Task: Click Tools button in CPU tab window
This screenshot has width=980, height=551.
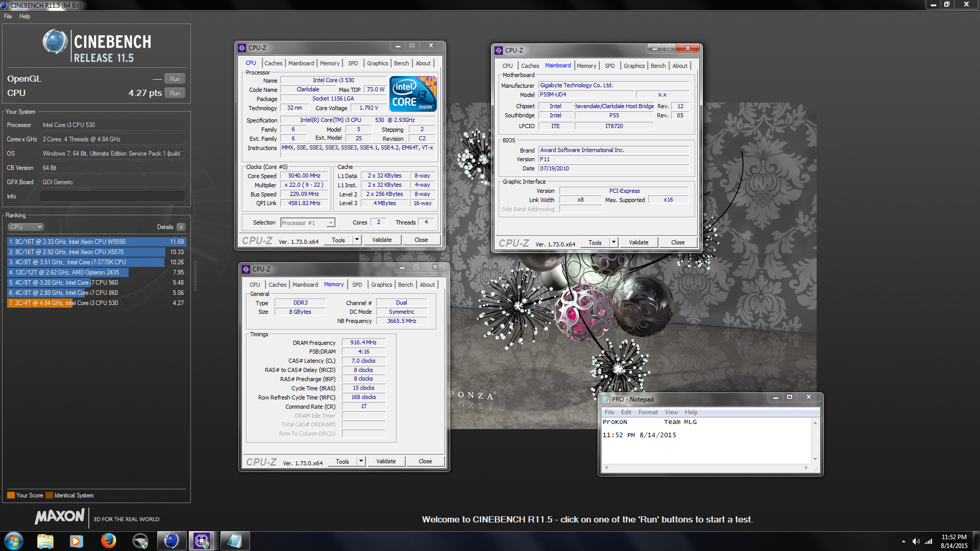Action: pos(338,240)
